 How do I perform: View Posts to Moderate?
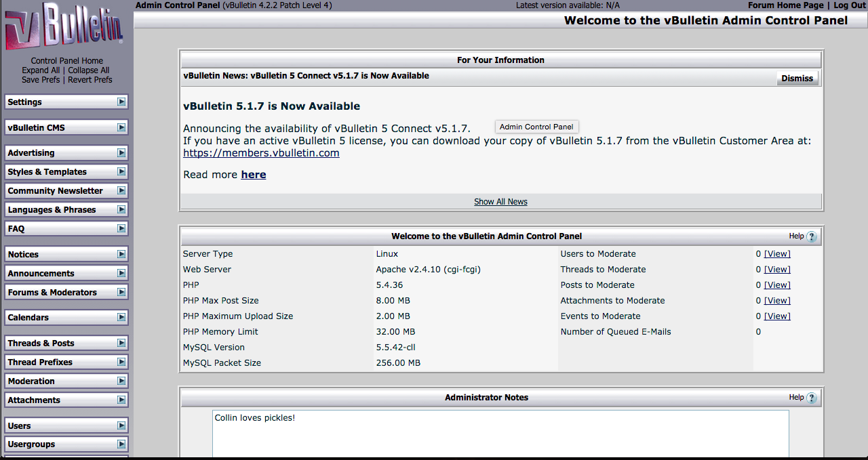tap(777, 285)
